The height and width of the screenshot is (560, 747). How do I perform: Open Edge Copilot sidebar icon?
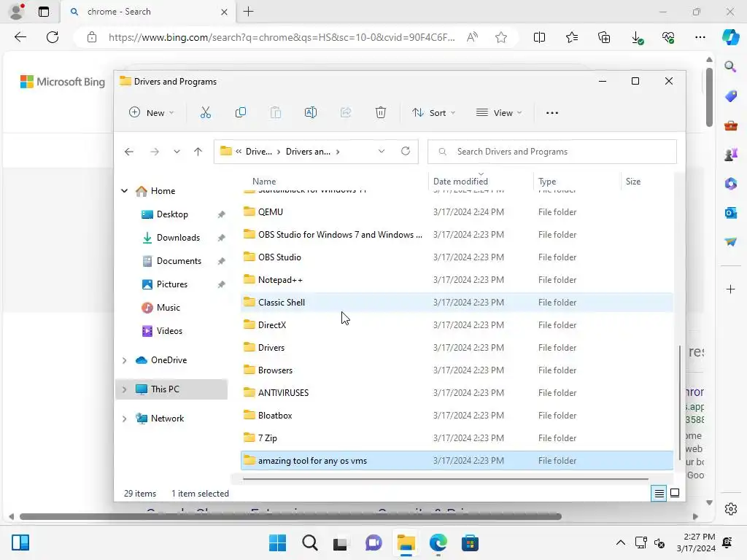(731, 37)
